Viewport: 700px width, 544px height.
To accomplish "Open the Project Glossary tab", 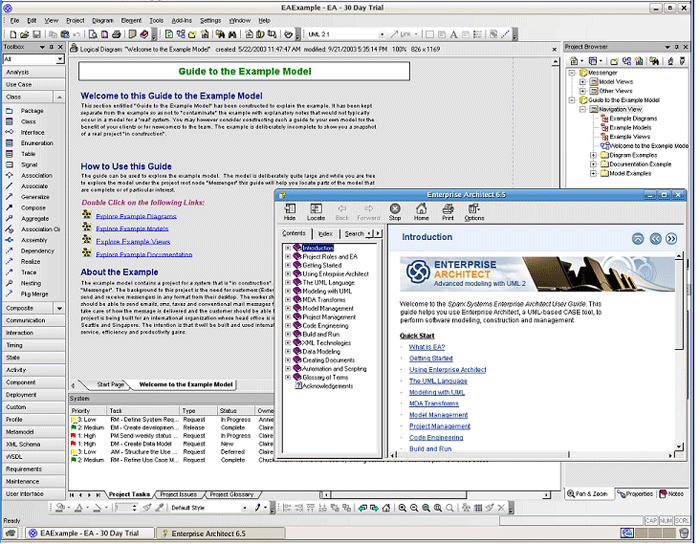I will (232, 494).
